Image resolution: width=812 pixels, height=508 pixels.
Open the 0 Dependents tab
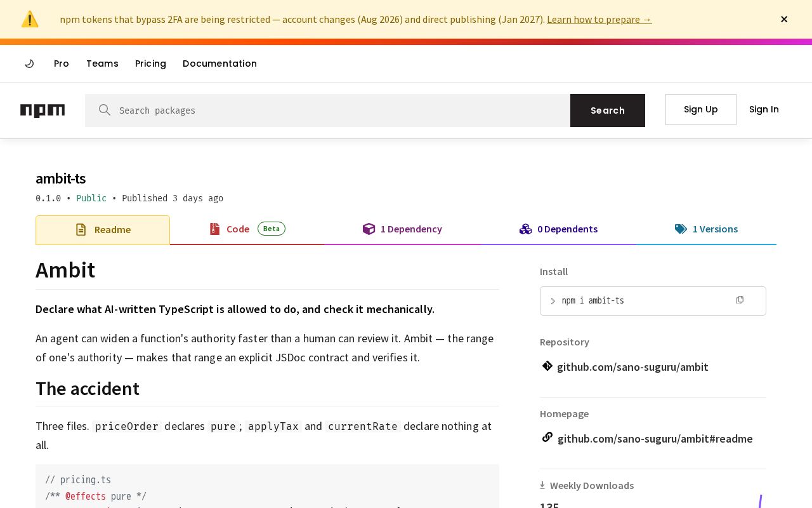click(558, 229)
